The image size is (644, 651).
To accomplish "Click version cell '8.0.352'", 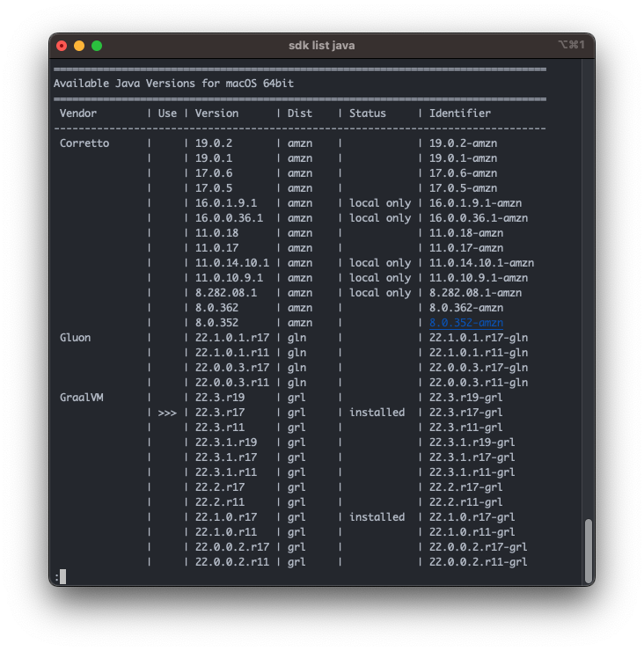I will 216,323.
